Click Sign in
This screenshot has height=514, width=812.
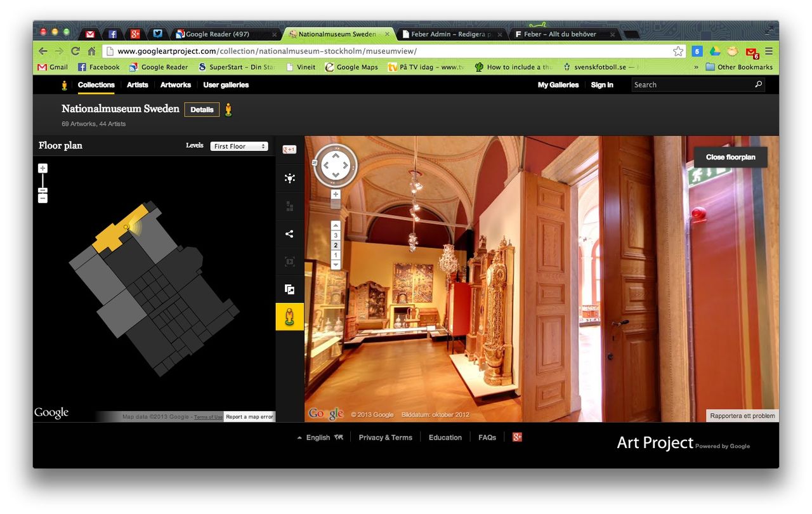point(602,84)
